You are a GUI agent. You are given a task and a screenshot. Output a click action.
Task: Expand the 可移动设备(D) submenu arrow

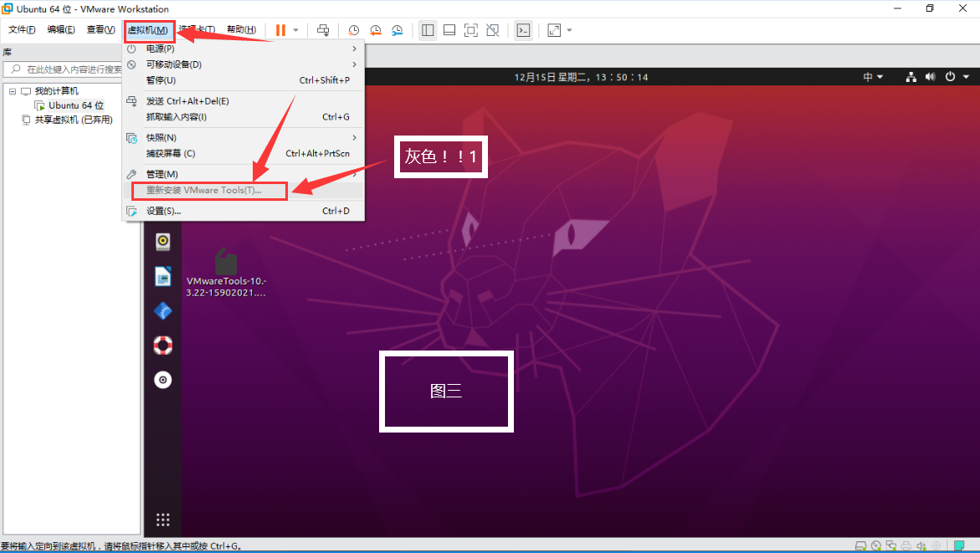(354, 64)
